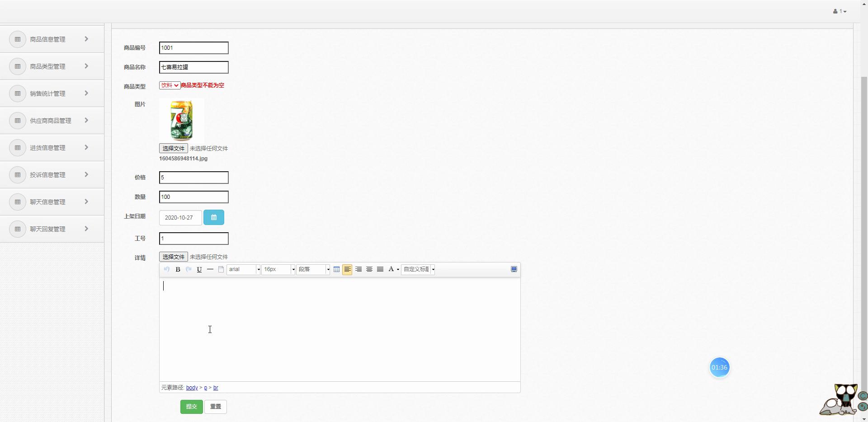Insert a table in the editor
This screenshot has height=422, width=868.
click(x=336, y=269)
